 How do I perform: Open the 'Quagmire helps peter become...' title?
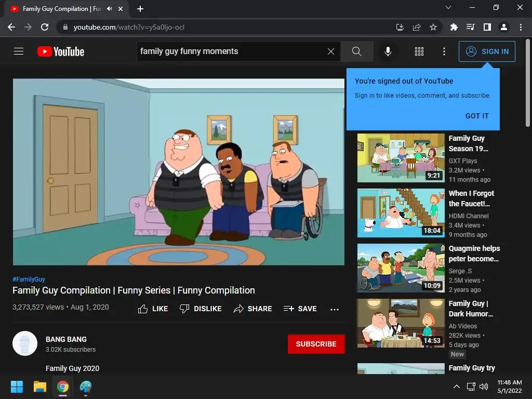(x=474, y=254)
